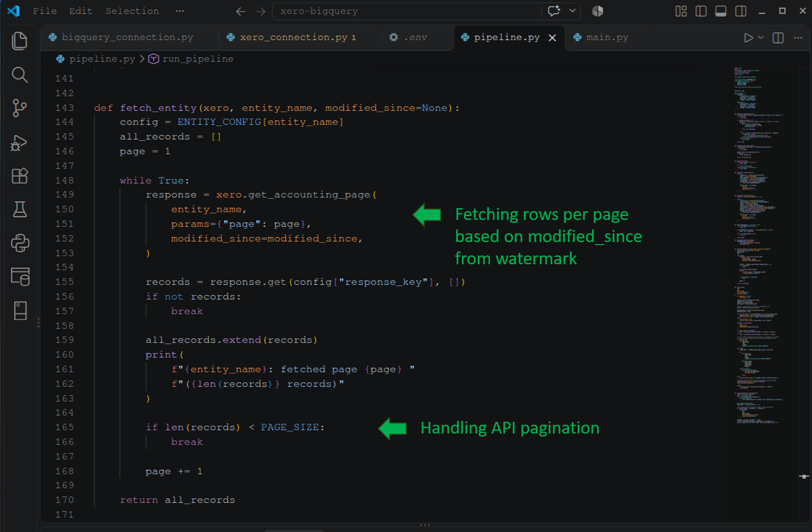812x532 pixels.
Task: Switch to the main.py tab
Action: 607,37
